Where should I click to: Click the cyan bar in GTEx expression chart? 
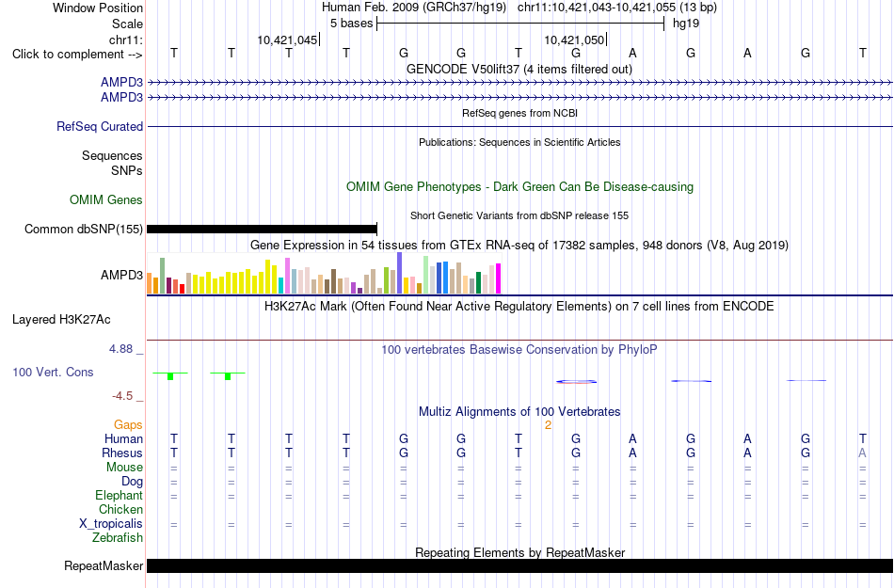click(280, 285)
